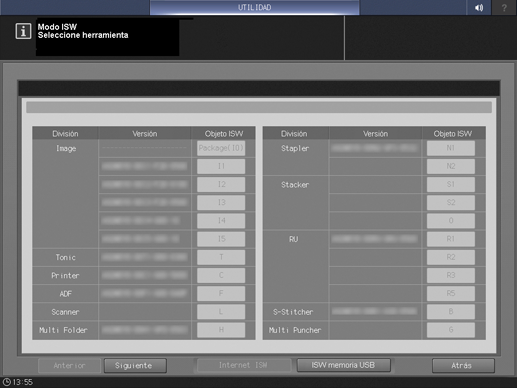Click the Tonic division label
This screenshot has height=388, width=517.
(x=65, y=257)
